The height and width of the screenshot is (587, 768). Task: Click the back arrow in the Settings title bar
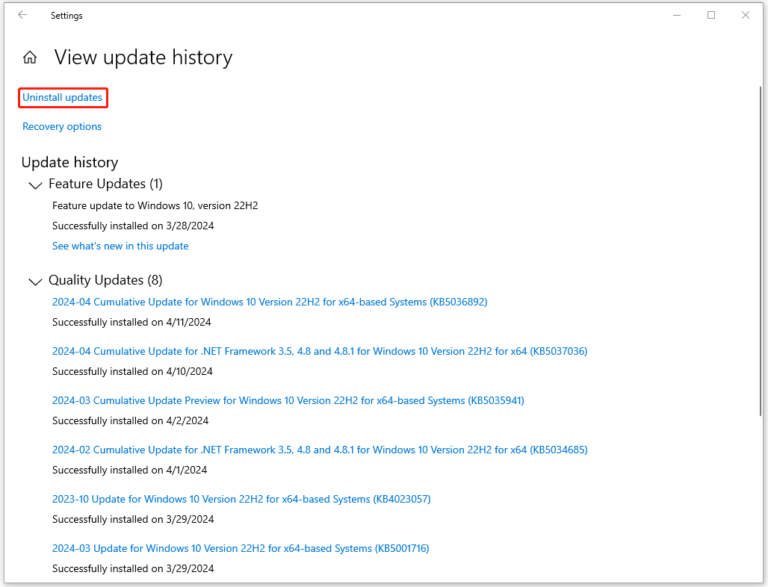coord(22,15)
